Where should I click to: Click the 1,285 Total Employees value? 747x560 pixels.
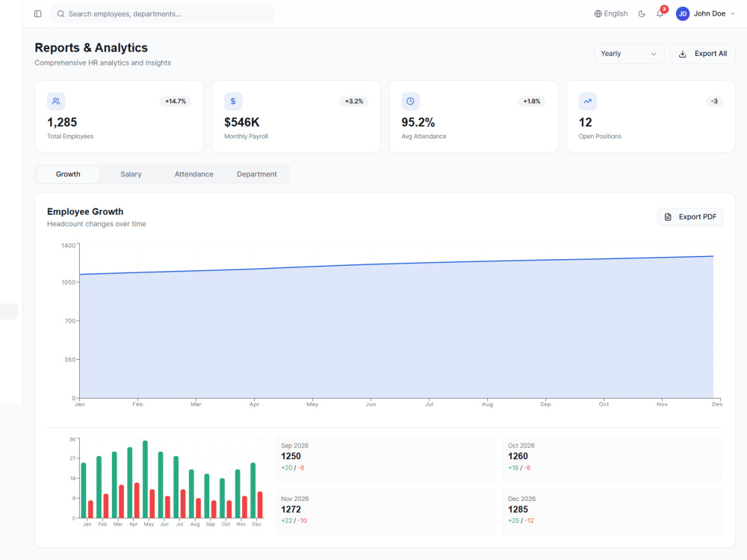tap(62, 122)
